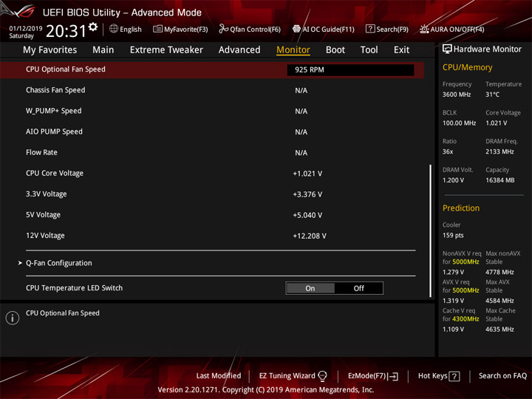Open the Exit tab

[x=401, y=50]
